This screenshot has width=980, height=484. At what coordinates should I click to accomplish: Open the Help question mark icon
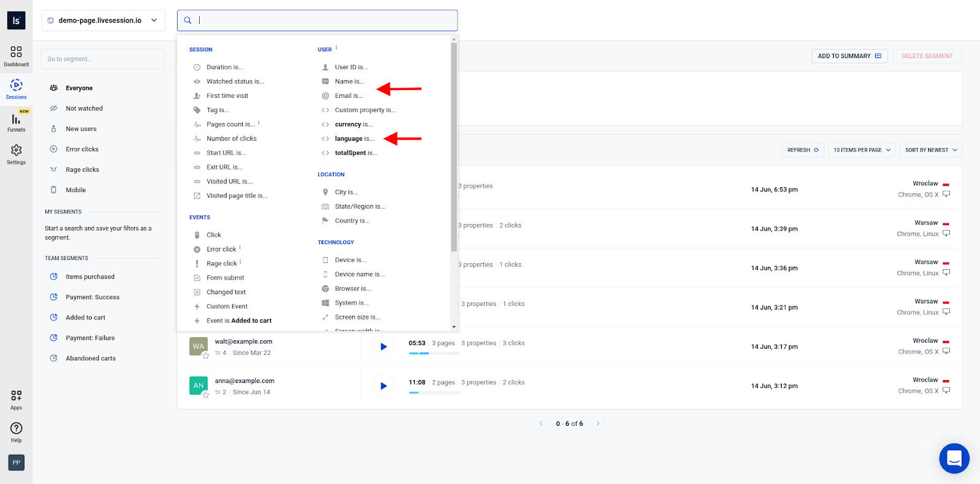pos(16,432)
